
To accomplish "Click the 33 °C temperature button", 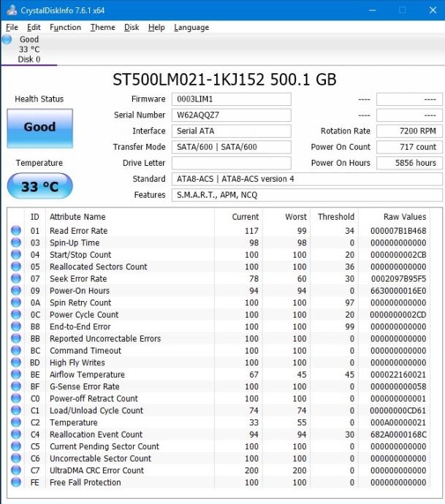I will [x=40, y=186].
